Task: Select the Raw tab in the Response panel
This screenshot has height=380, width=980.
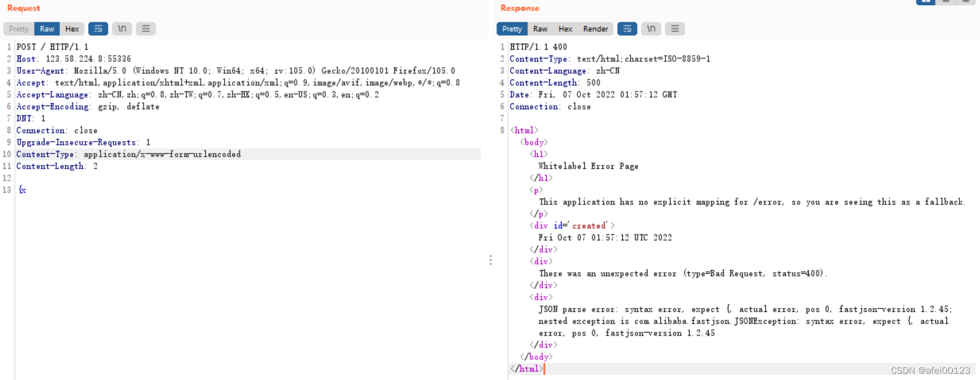Action: [x=540, y=28]
